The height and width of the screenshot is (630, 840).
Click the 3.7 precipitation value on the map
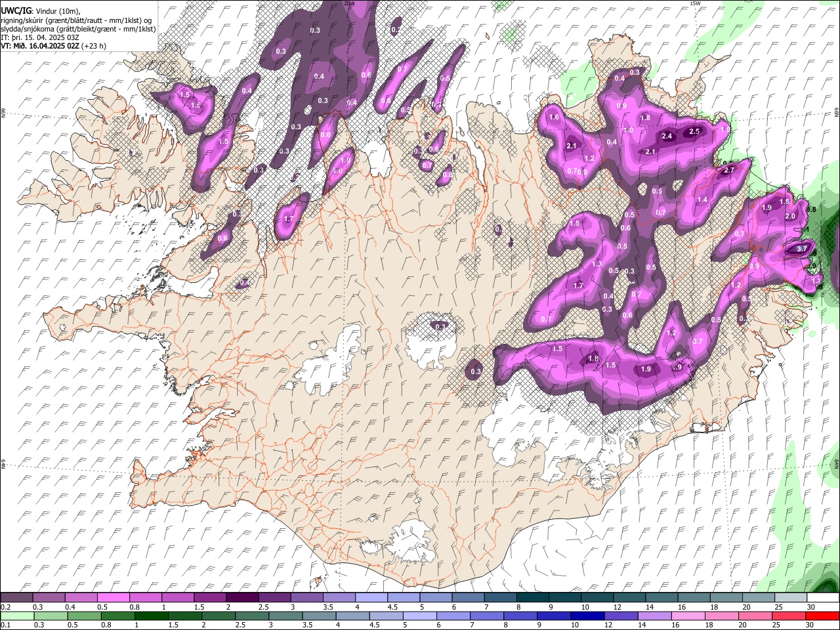(802, 249)
